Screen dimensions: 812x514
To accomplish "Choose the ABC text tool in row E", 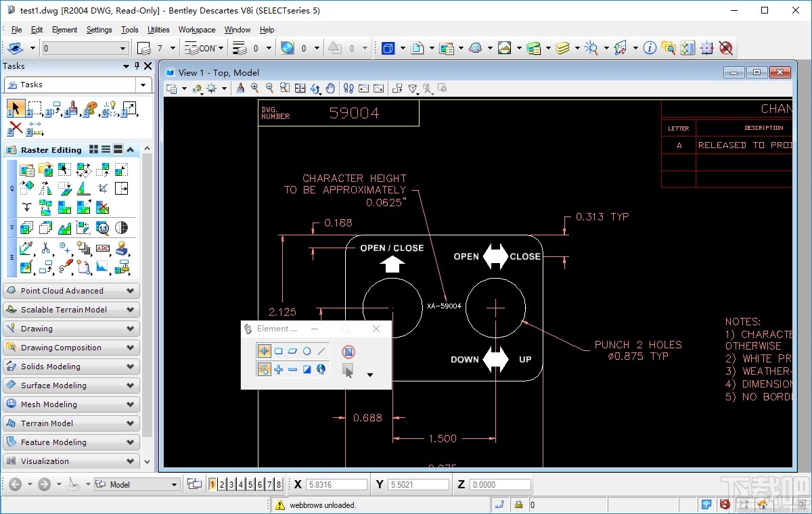I will click(103, 248).
